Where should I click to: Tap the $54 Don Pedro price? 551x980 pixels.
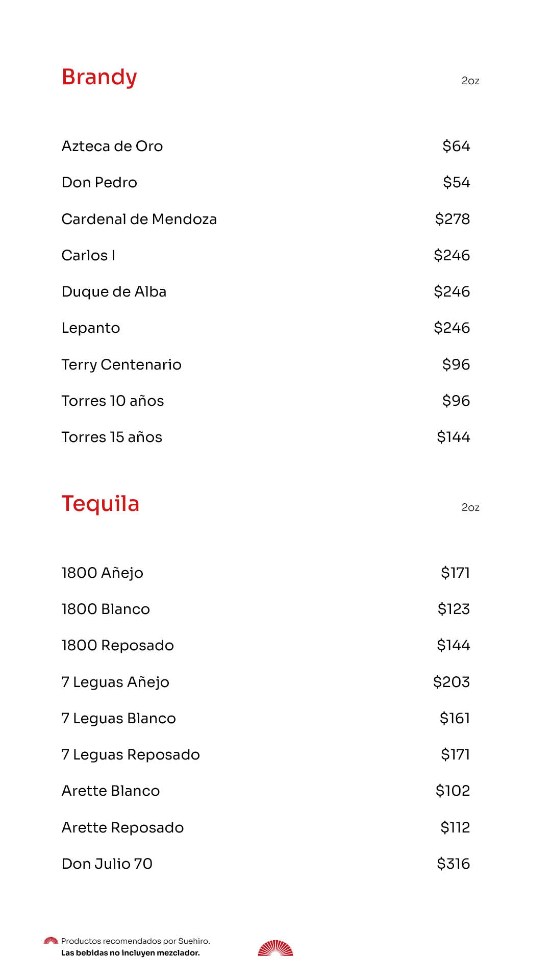(x=456, y=183)
